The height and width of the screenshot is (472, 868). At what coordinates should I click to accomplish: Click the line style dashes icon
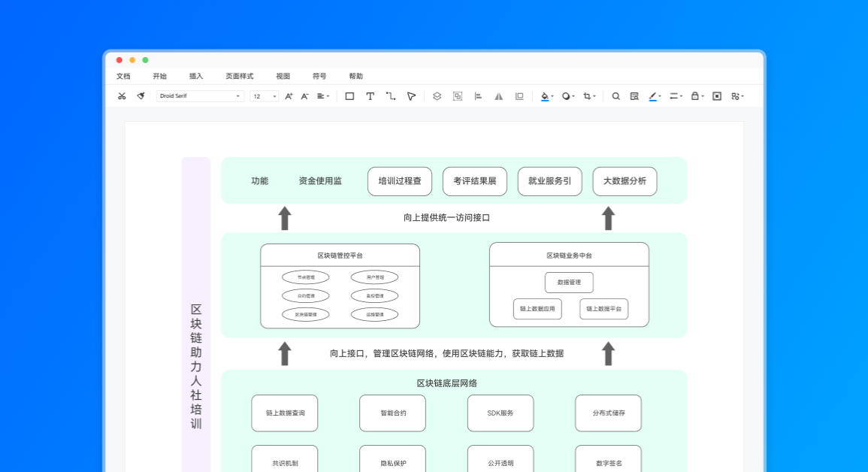[x=674, y=96]
